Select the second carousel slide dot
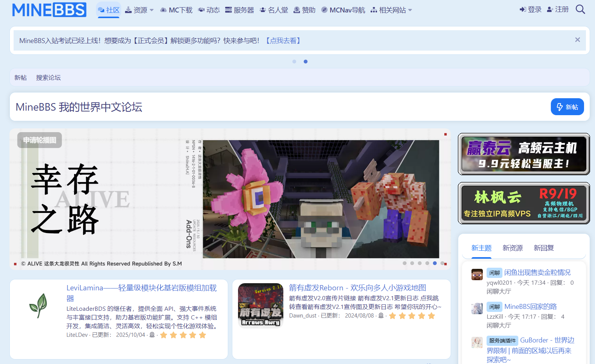 point(412,263)
